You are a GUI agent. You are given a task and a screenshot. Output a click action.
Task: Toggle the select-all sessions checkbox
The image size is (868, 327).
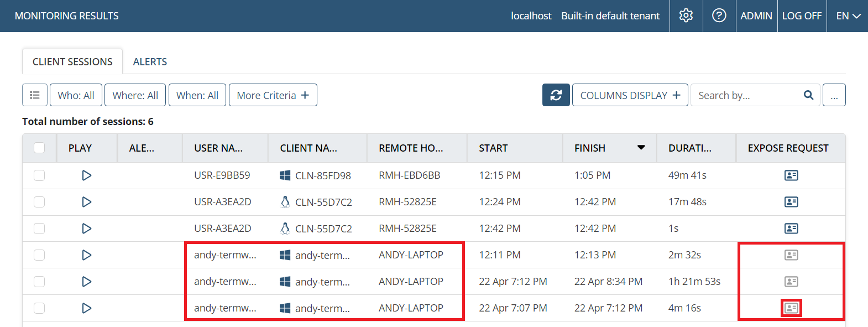point(39,148)
